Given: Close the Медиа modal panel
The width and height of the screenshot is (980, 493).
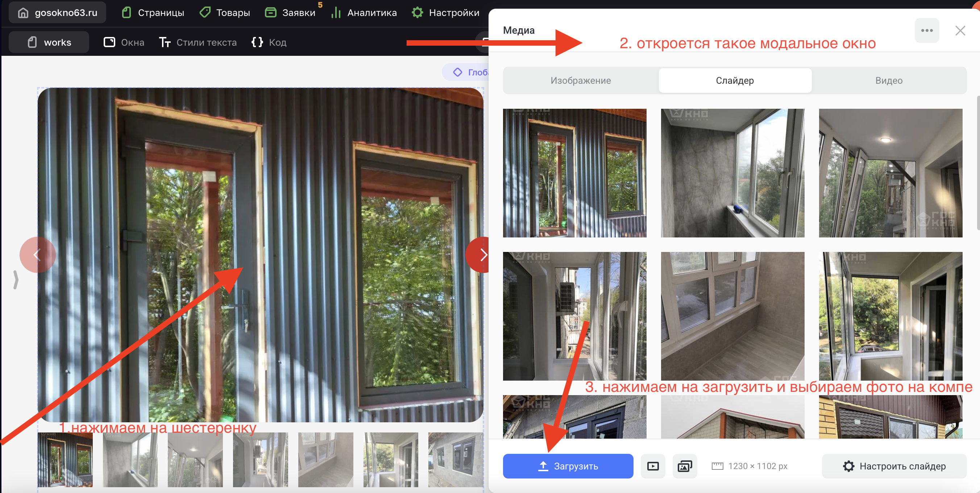Looking at the screenshot, I should (x=960, y=30).
